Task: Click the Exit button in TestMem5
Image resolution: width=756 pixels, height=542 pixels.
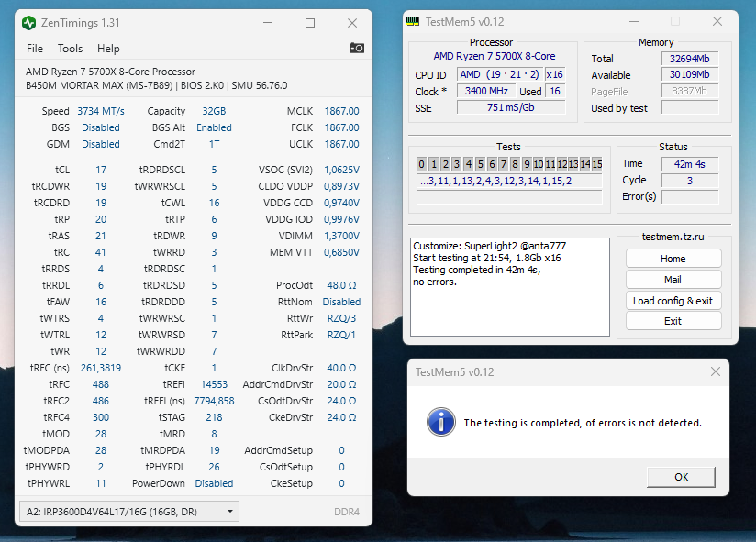Action: [673, 321]
